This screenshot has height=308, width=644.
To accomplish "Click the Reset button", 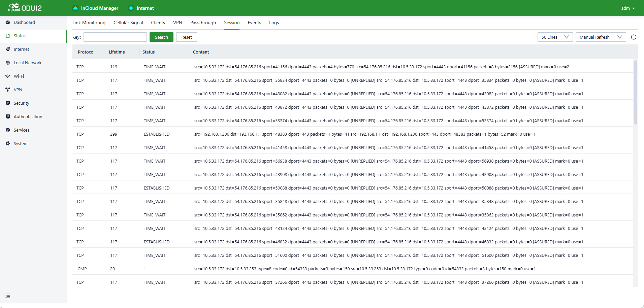I will point(186,37).
